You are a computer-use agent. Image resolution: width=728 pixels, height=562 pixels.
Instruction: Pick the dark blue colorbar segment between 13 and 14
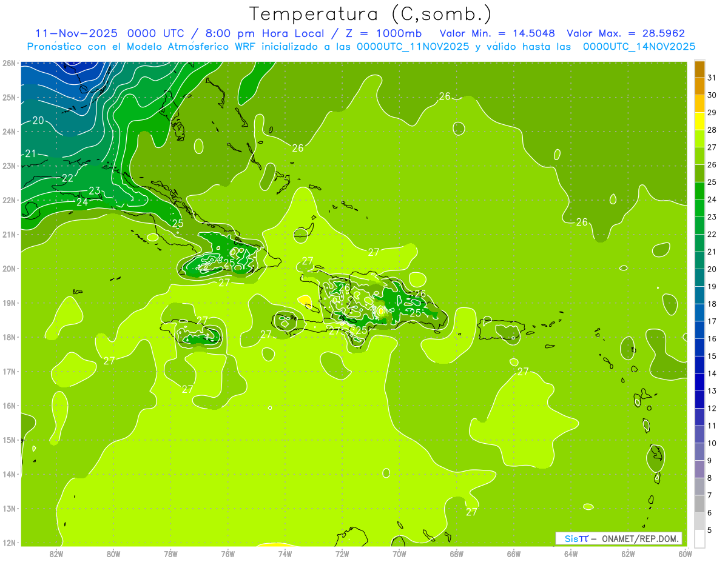tap(699, 382)
